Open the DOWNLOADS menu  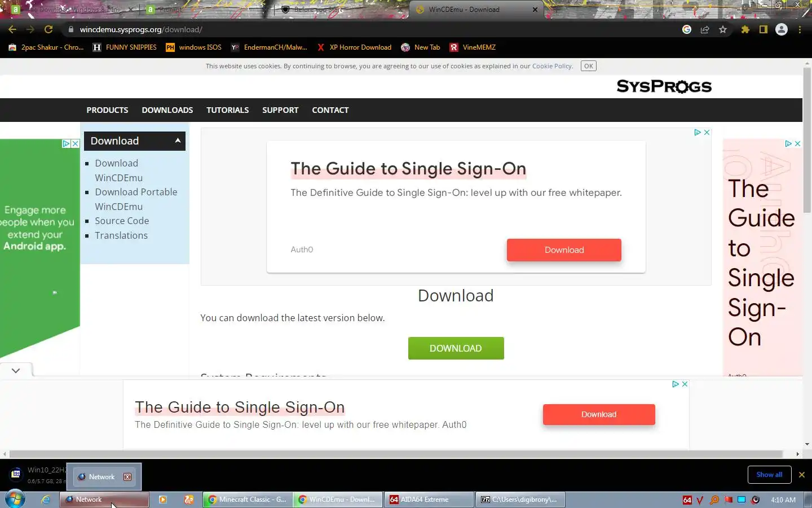[167, 110]
